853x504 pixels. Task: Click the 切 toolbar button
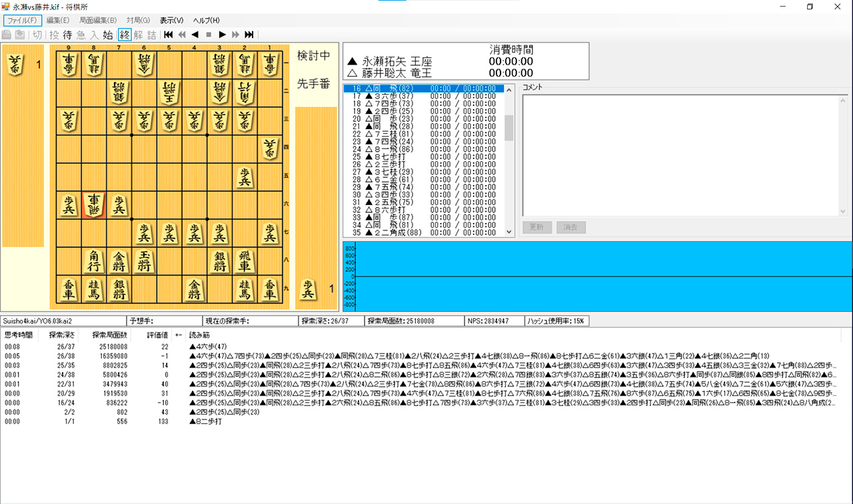pyautogui.click(x=37, y=35)
